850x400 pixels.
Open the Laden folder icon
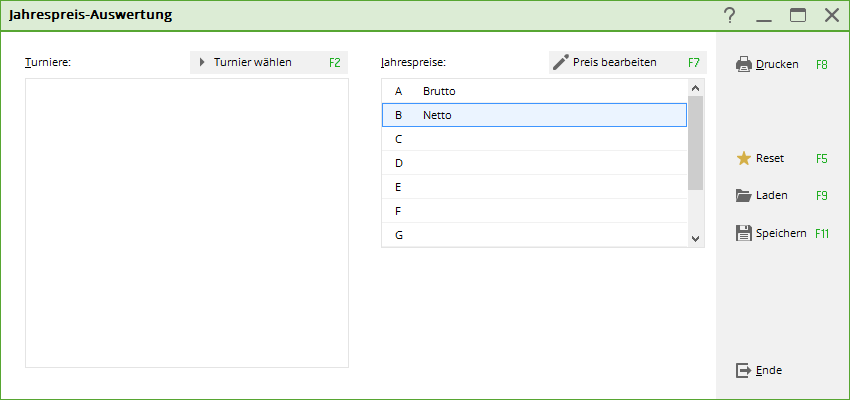point(744,196)
